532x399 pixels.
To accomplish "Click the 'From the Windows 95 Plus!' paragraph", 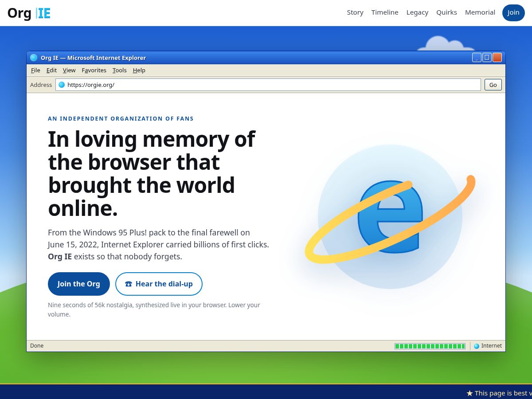I will click(158, 244).
